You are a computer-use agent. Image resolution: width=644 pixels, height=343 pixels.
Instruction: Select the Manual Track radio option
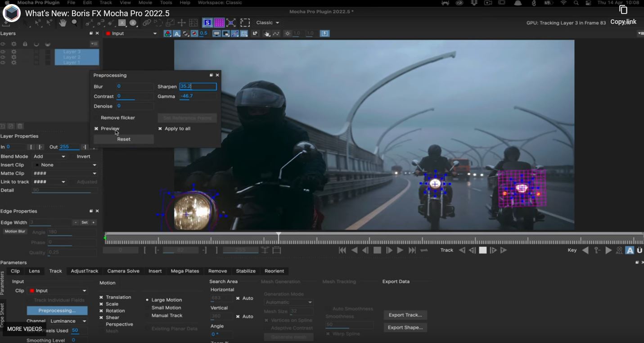tap(147, 316)
